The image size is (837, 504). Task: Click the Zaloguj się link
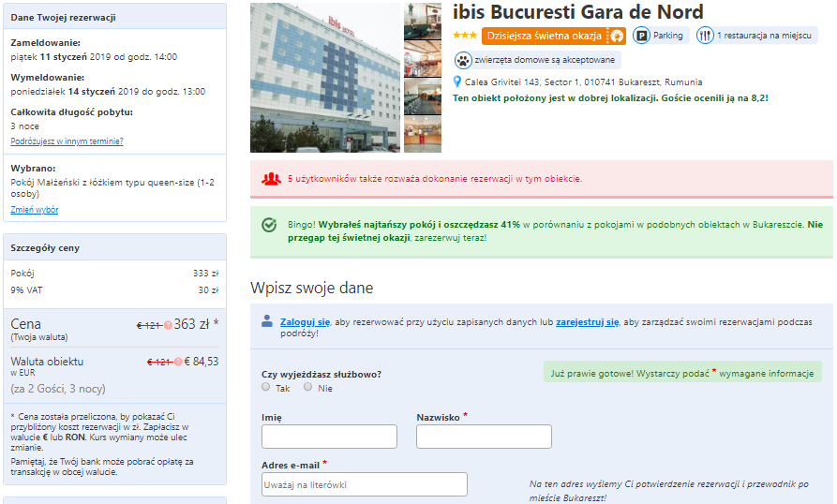(306, 322)
